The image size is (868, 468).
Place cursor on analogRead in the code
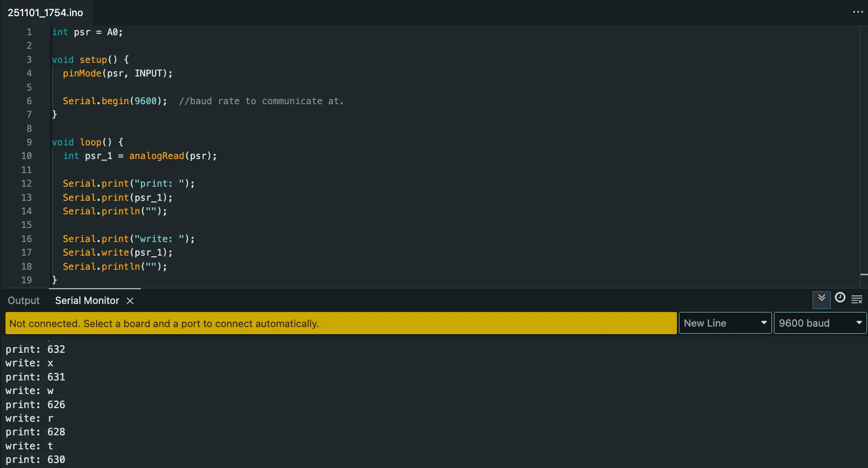(156, 156)
